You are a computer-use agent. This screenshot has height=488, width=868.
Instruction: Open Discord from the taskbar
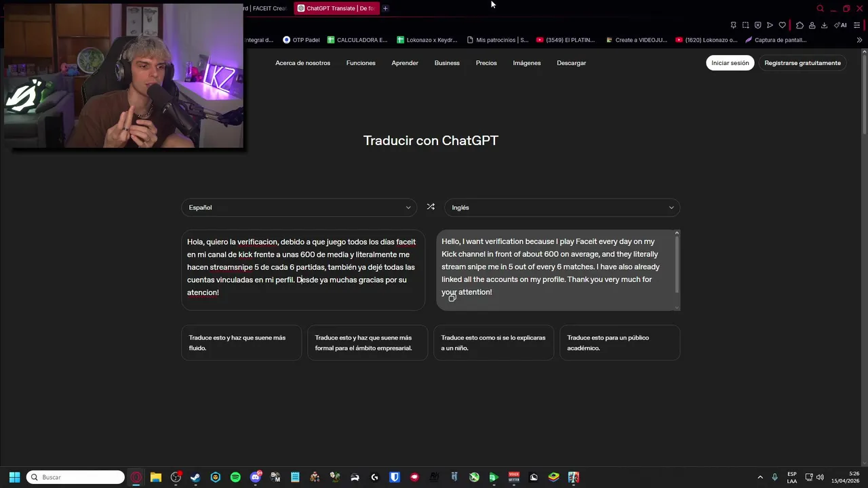(256, 477)
